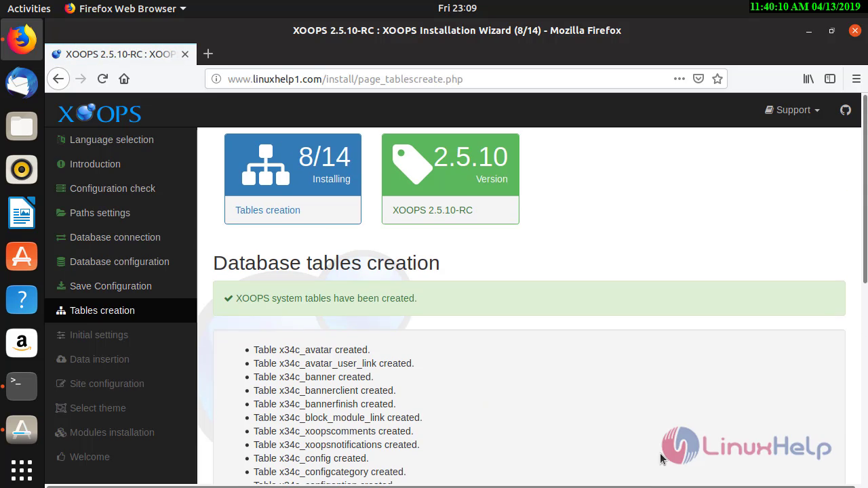
Task: Click 'Table x34c_avatar_user_link created.' line
Action: 334,363
